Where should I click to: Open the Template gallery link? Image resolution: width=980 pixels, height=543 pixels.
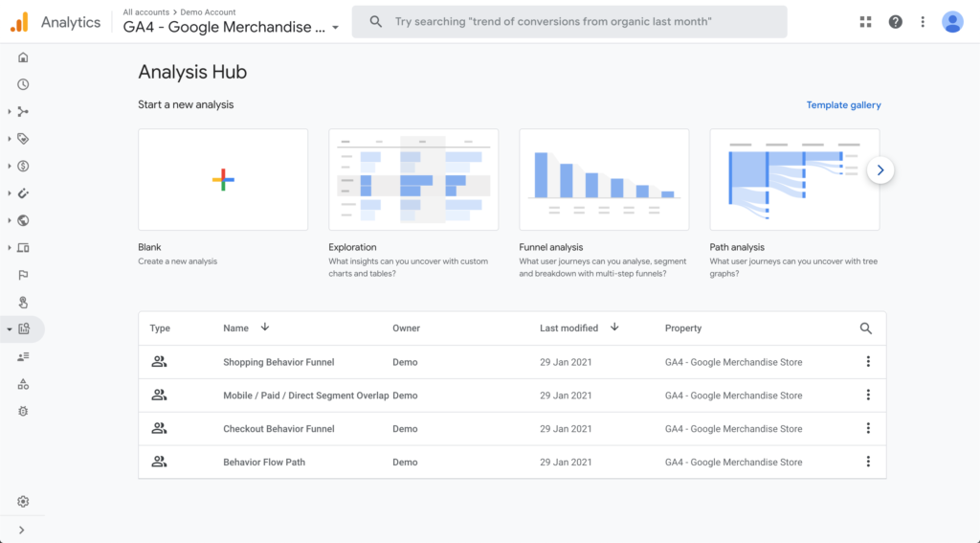click(x=843, y=105)
